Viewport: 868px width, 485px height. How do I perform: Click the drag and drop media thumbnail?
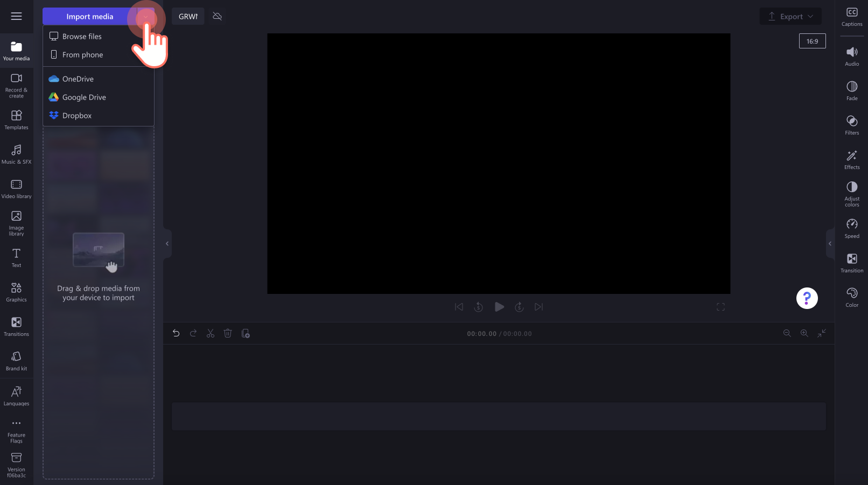point(99,250)
